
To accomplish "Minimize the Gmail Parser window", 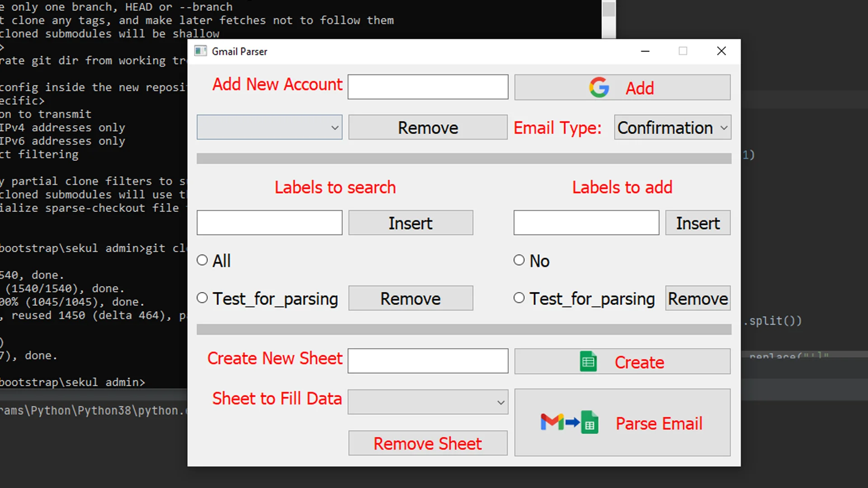I will click(645, 51).
